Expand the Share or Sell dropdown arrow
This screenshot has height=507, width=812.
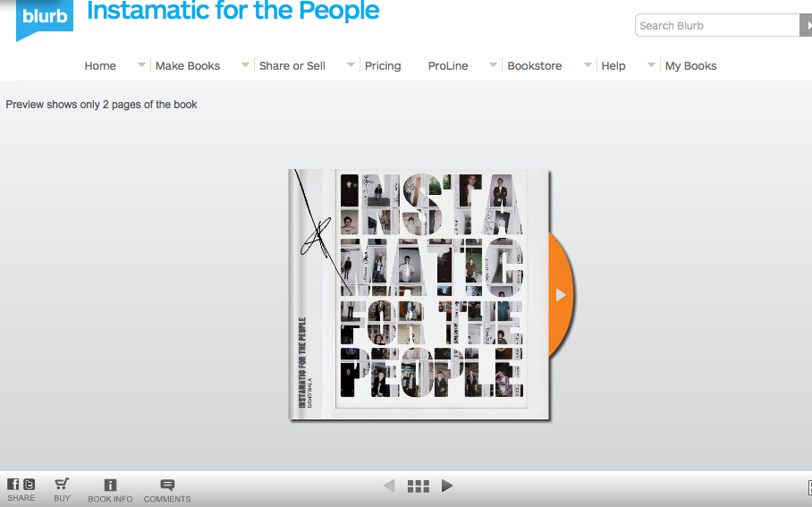click(x=351, y=65)
